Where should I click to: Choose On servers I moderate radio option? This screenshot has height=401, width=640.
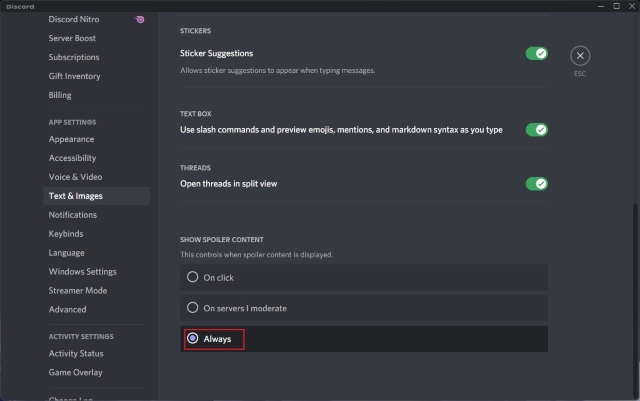point(364,308)
